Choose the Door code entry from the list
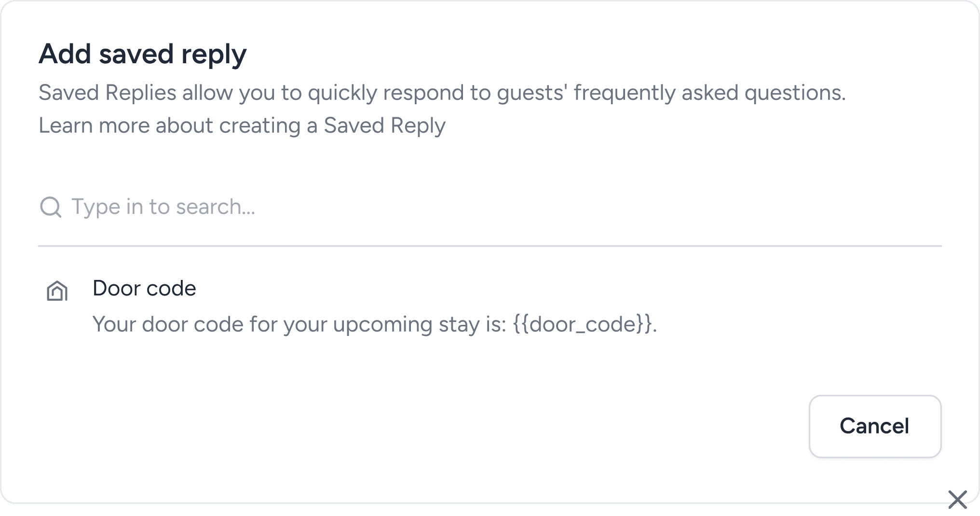This screenshot has height=516, width=980. pyautogui.click(x=144, y=288)
